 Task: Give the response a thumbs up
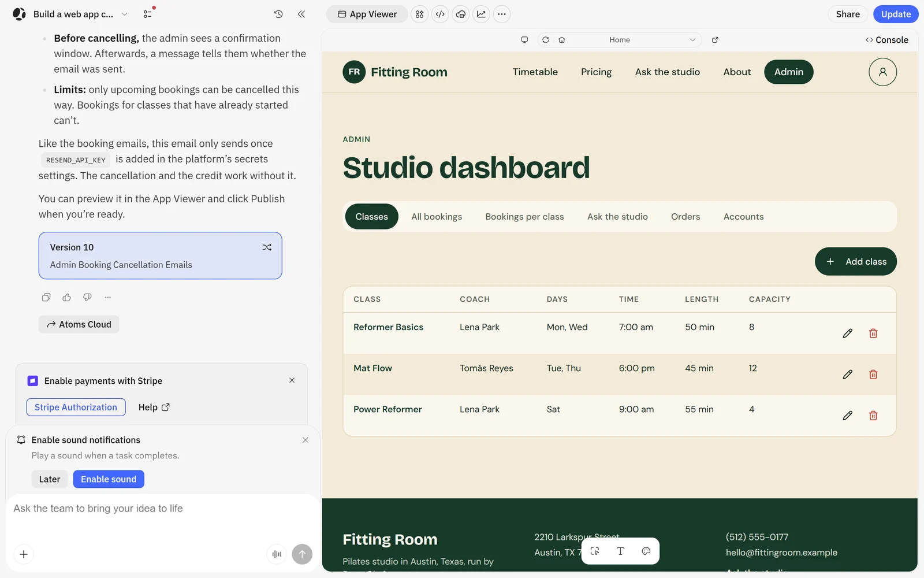click(x=67, y=297)
